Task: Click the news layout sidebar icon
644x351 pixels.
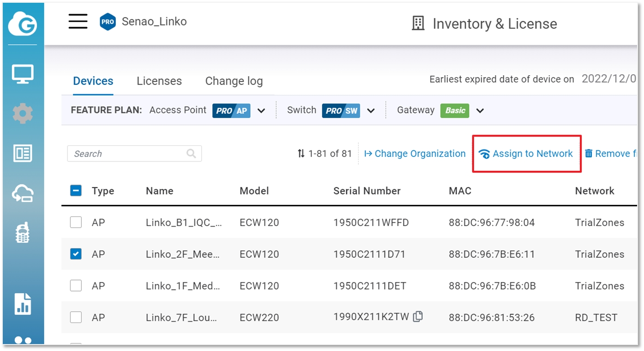Action: point(23,154)
